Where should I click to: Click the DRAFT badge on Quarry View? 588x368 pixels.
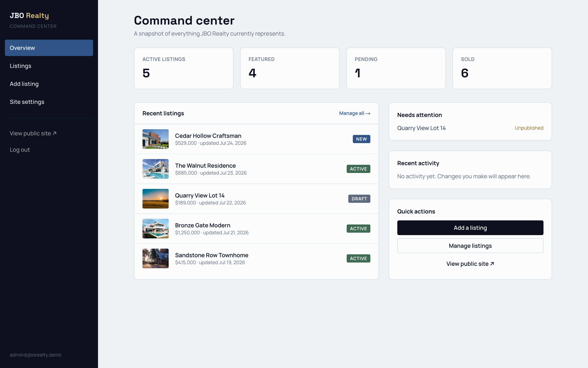[359, 199]
